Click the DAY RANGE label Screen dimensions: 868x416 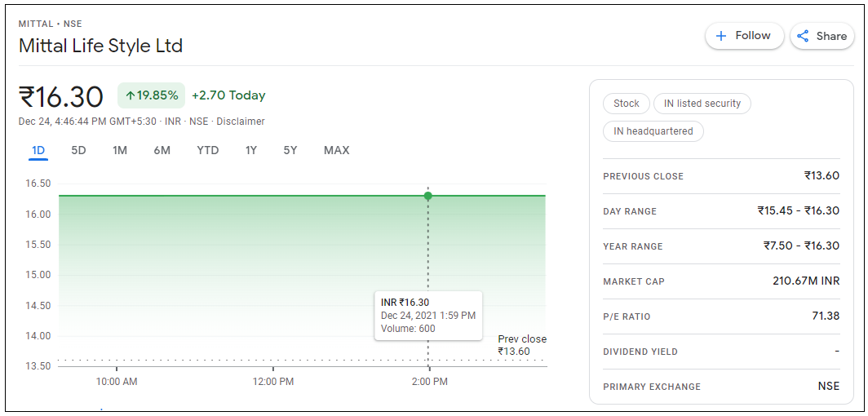coord(630,211)
